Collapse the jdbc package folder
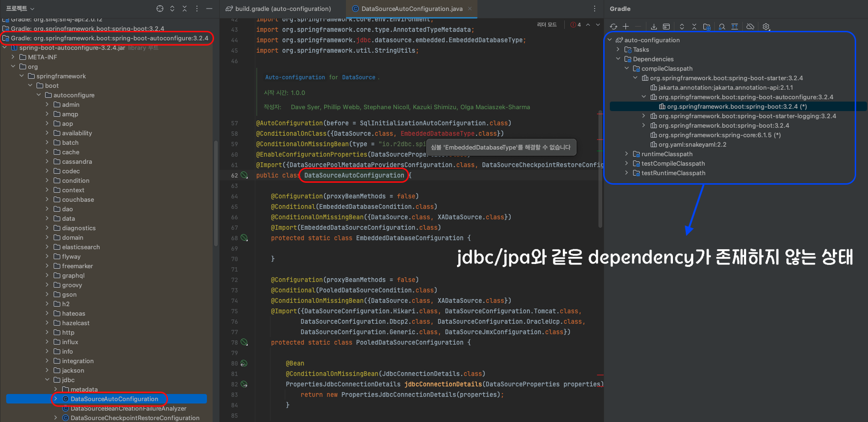This screenshot has height=422, width=868. tap(47, 380)
